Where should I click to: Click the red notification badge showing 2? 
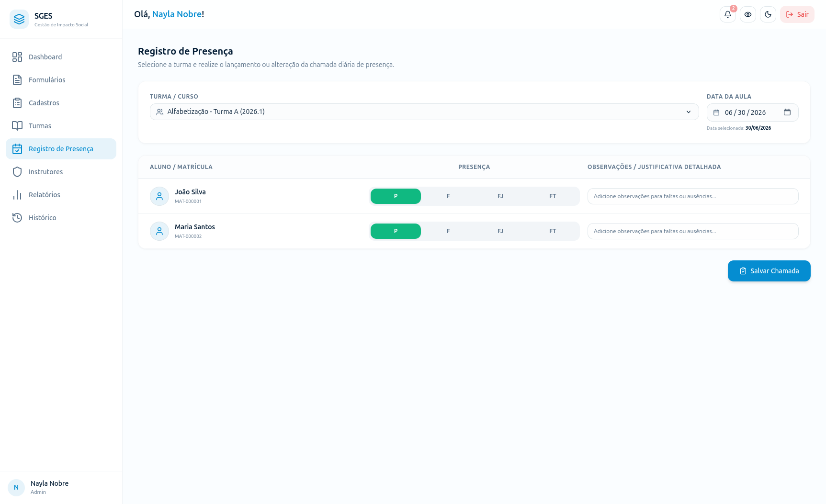[x=734, y=8]
